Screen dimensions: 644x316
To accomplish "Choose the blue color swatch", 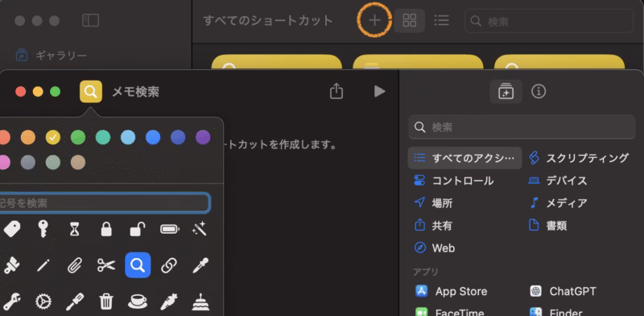I will (153, 137).
